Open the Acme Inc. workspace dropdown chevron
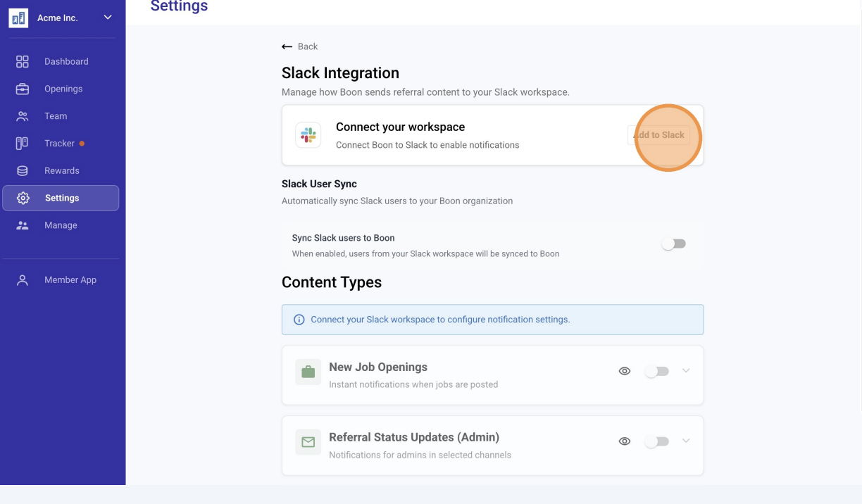 (108, 18)
